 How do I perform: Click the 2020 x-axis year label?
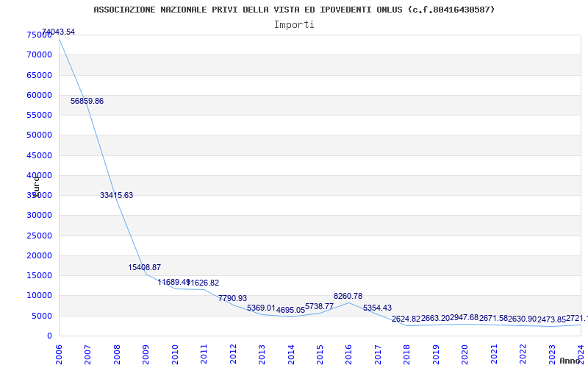465,353
